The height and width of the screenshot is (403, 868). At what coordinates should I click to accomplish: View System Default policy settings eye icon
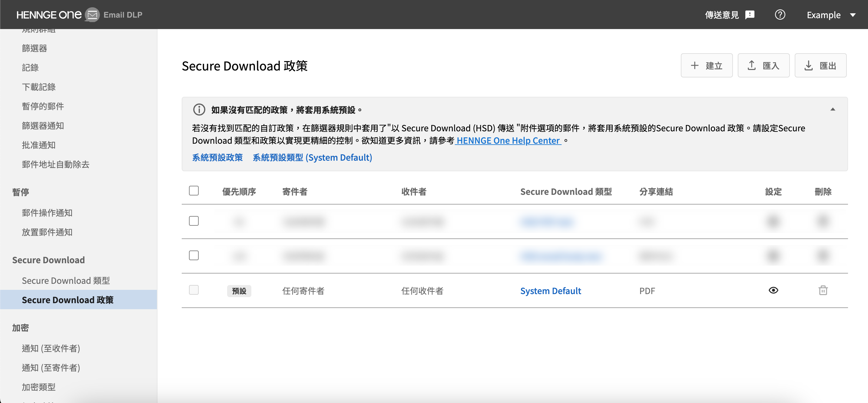pos(773,290)
